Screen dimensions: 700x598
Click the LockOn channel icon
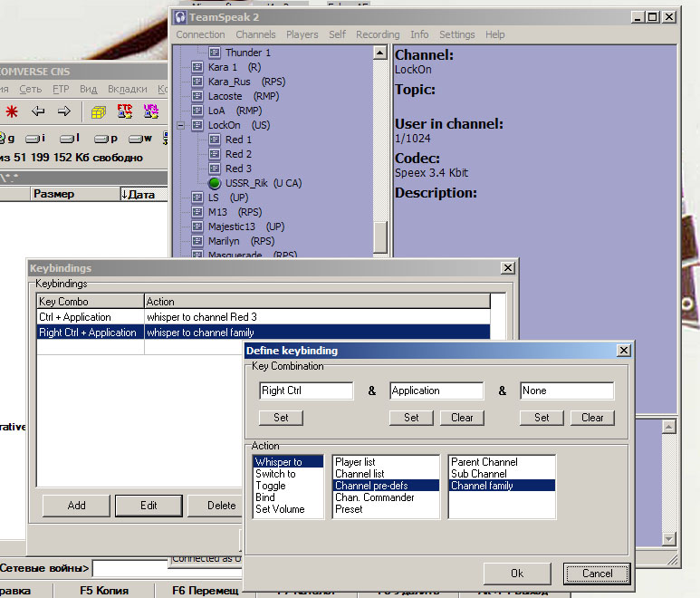click(x=197, y=125)
